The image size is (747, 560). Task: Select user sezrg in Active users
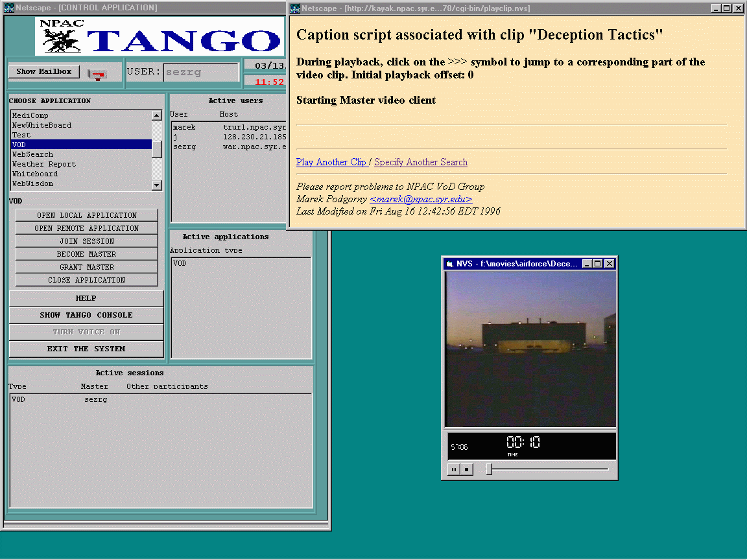(x=229, y=146)
